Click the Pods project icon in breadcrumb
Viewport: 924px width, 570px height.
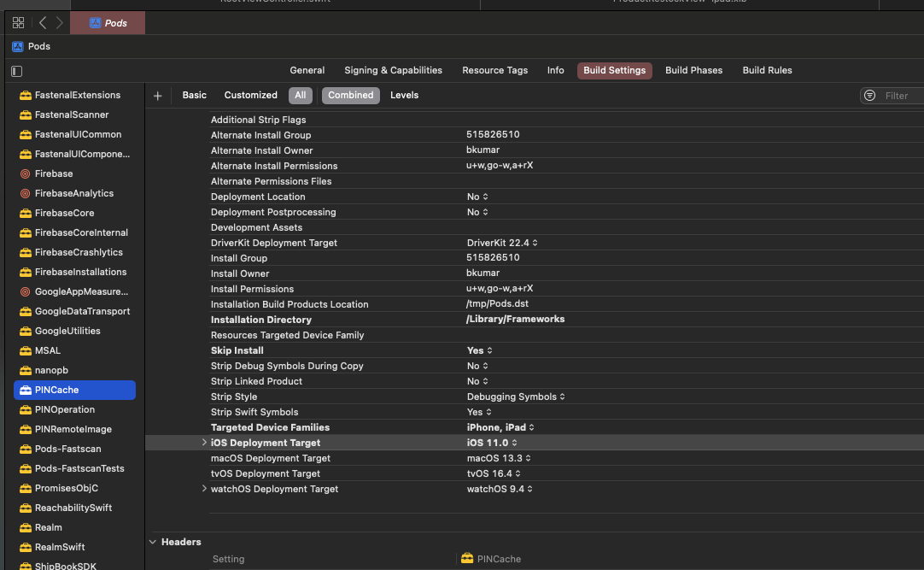pos(18,46)
